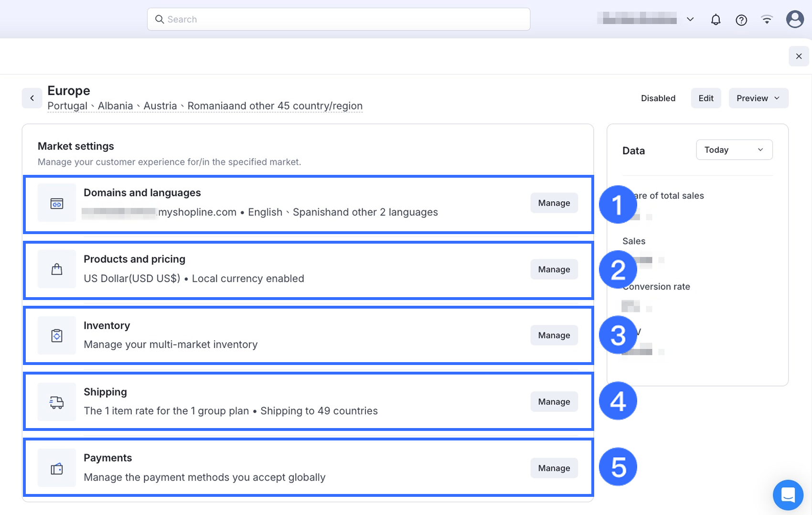Manage Payments settings
Image resolution: width=812 pixels, height=515 pixels.
pos(554,468)
